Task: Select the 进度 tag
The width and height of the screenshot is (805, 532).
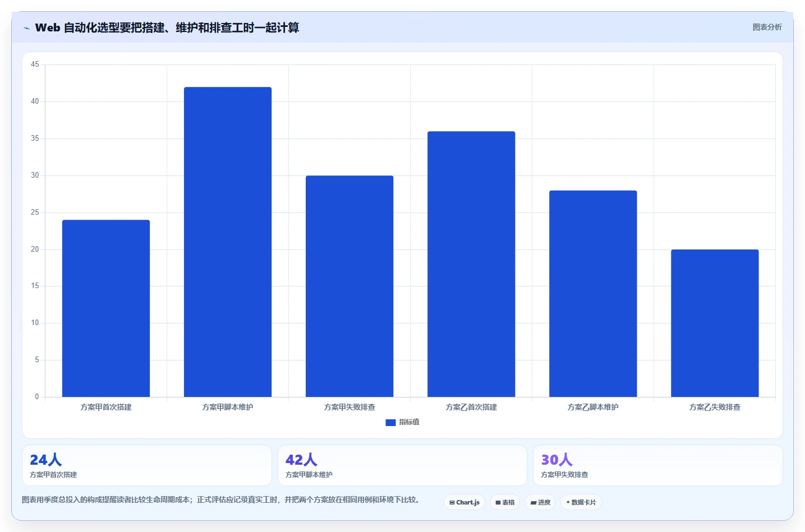Action: pyautogui.click(x=540, y=502)
